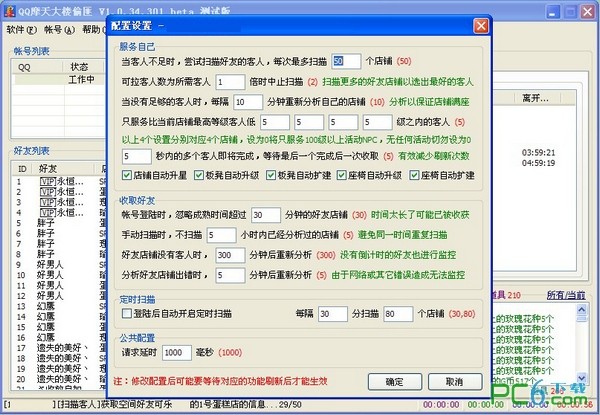Click the QQ column header in 帐号列表
Viewport: 600px width, 415px height.
click(38, 67)
